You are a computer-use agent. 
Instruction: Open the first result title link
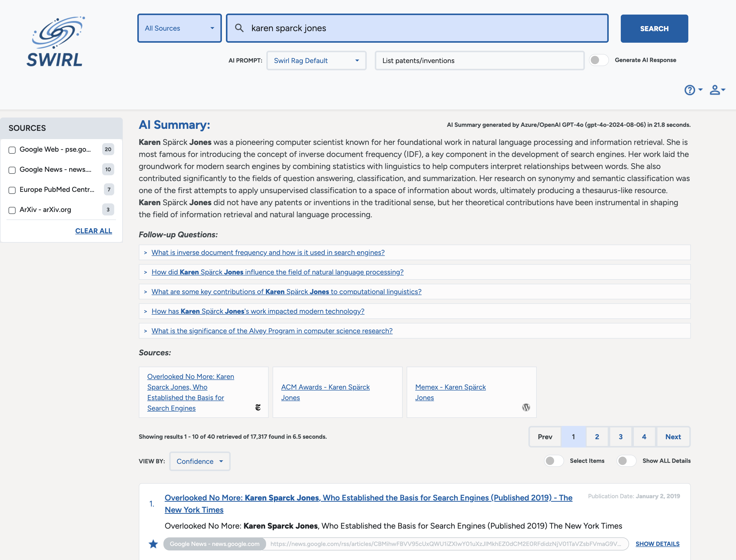pyautogui.click(x=369, y=504)
